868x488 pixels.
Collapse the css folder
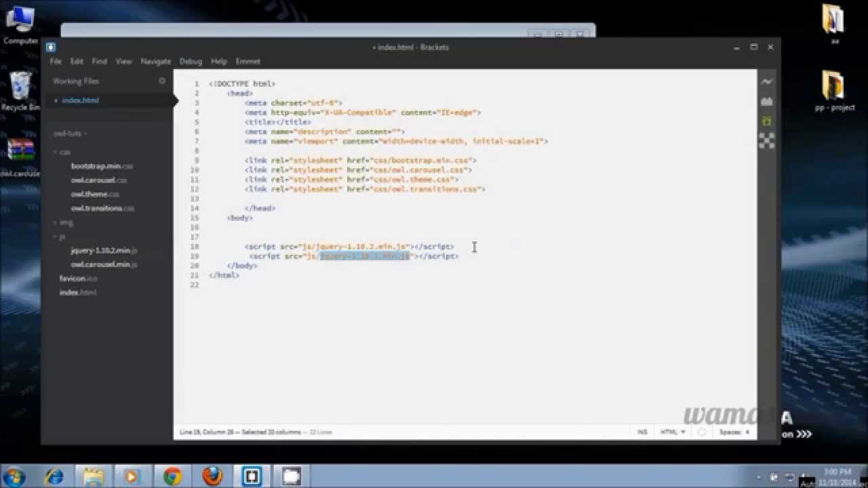click(x=62, y=152)
